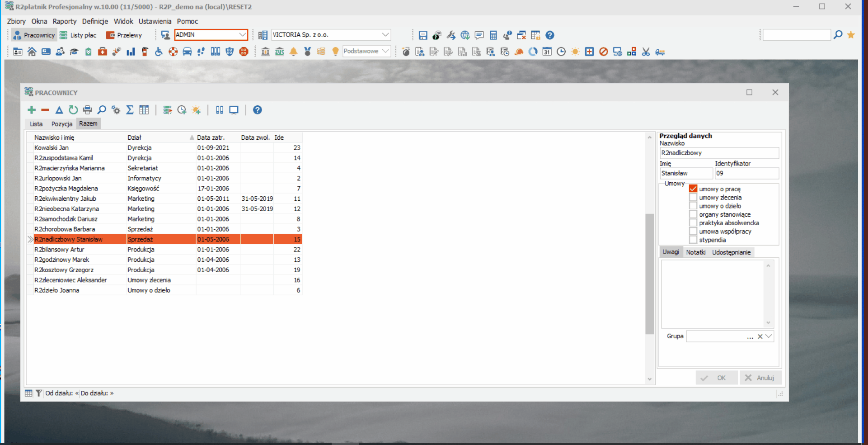Open the Zbiory menu

pos(16,21)
